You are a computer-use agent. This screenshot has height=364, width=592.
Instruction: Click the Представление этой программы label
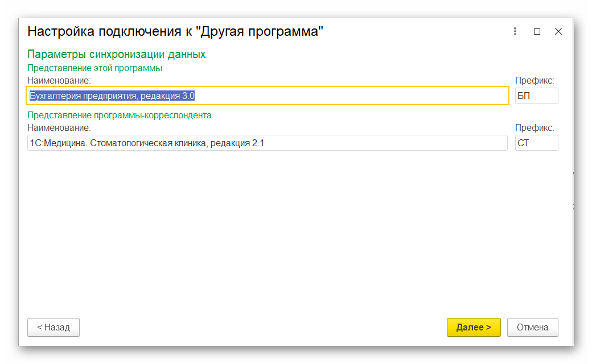tap(94, 68)
